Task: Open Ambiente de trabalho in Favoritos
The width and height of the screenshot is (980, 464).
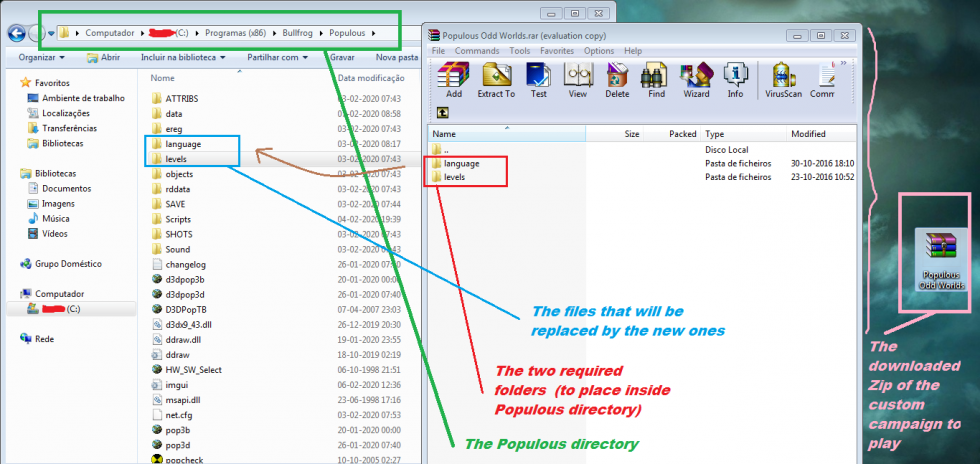Action: 76,98
